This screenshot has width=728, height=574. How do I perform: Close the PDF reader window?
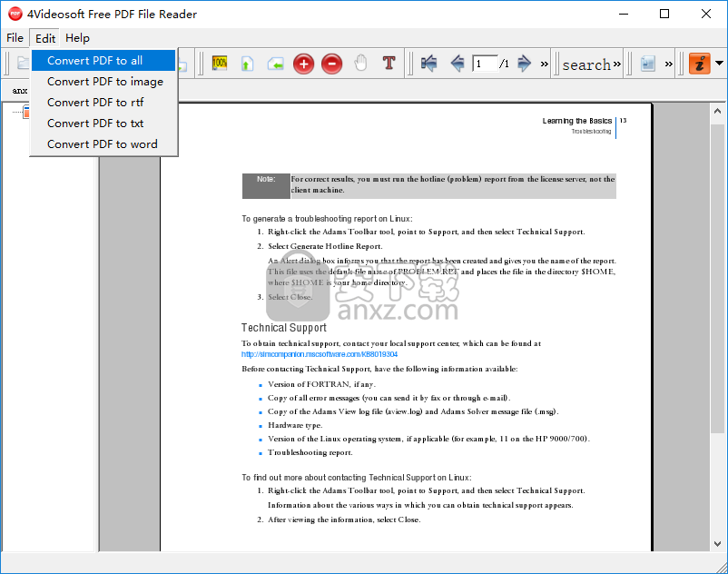pyautogui.click(x=706, y=14)
